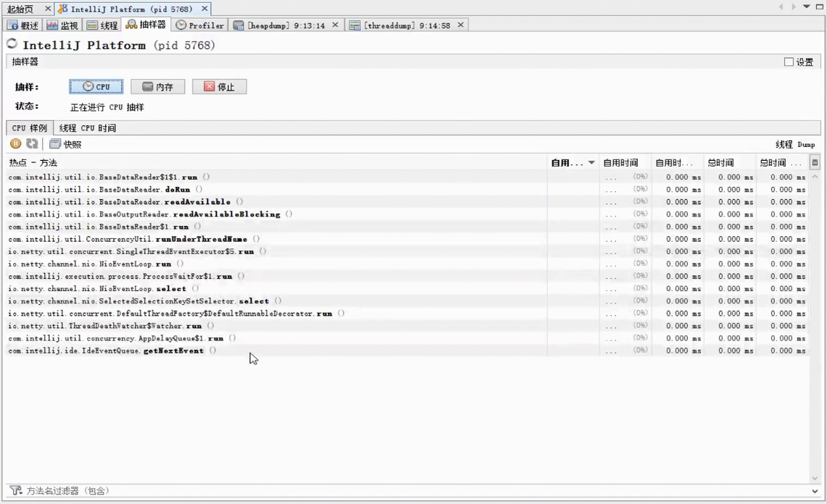Click the 方法名过滤器 filter icon

(x=16, y=490)
